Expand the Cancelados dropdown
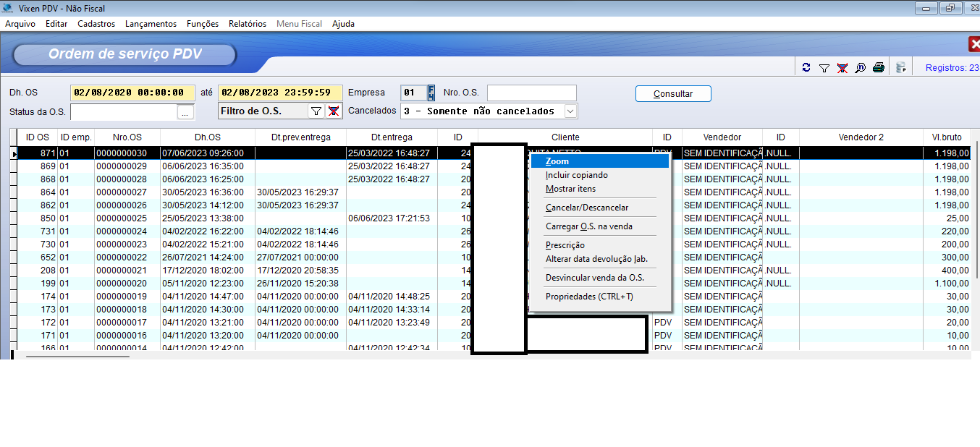The width and height of the screenshot is (980, 447). coord(570,111)
